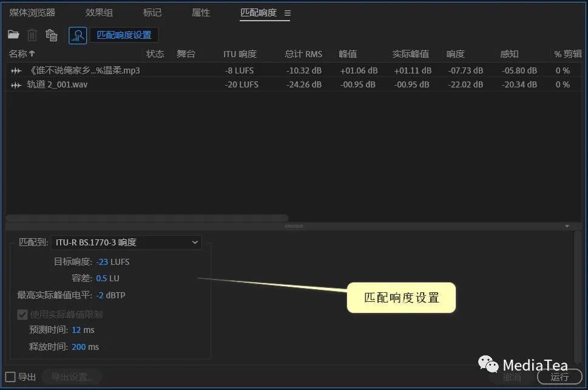The image size is (588, 390).
Task: Sort by the 舞台 column header
Action: point(186,54)
